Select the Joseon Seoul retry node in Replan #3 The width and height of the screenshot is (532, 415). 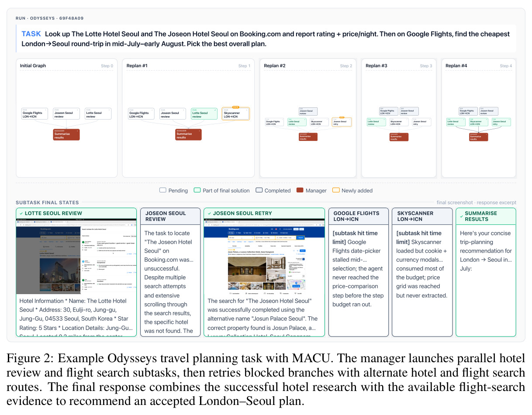tap(421, 122)
